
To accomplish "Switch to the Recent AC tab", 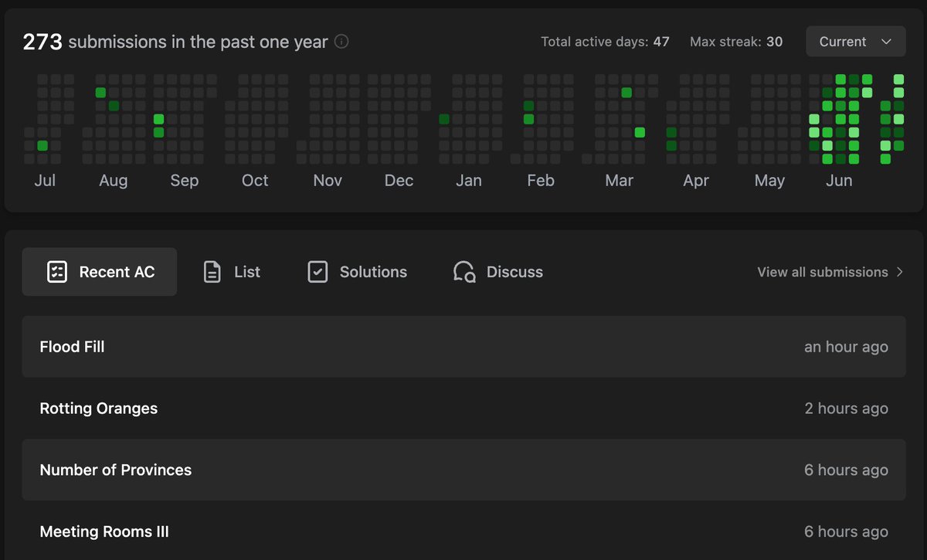I will pos(100,272).
